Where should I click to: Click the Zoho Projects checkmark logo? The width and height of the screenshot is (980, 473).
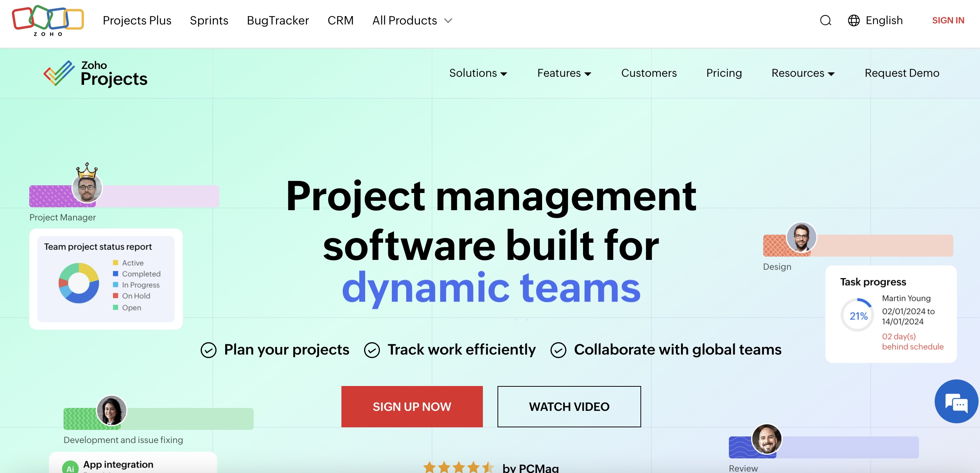[59, 73]
